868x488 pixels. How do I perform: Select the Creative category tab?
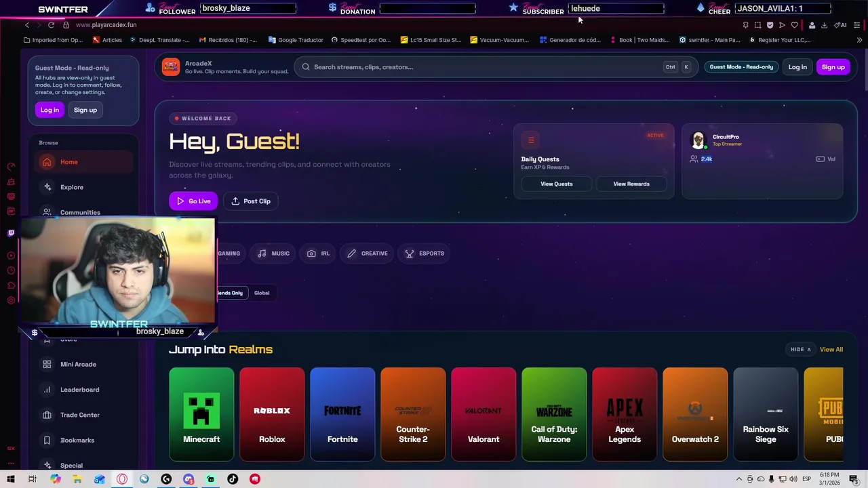(367, 253)
